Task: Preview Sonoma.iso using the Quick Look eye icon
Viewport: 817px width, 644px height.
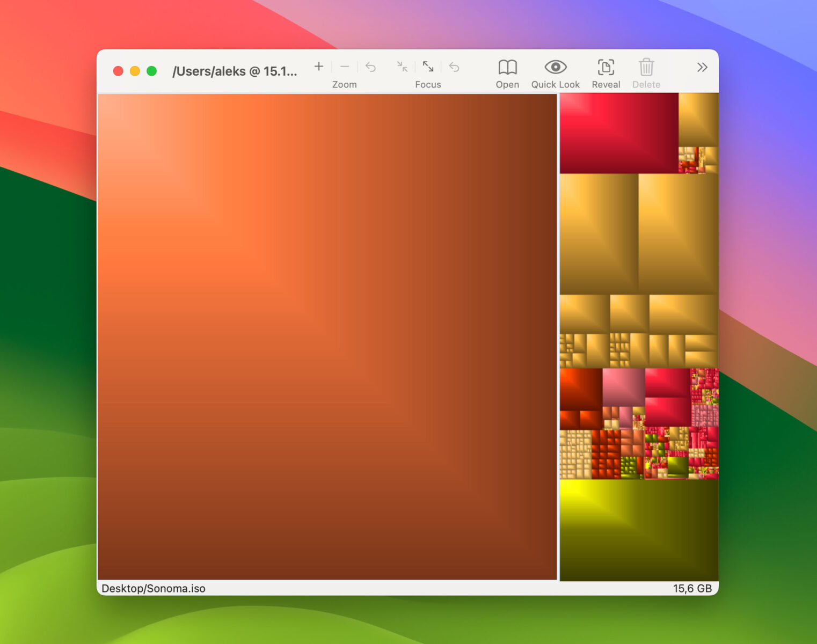Action: pyautogui.click(x=555, y=68)
